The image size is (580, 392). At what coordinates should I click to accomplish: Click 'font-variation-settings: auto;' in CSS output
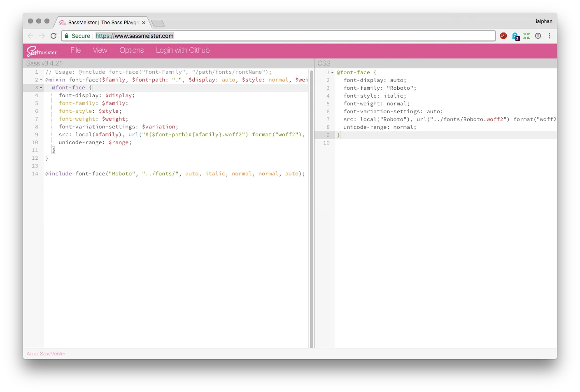(x=393, y=112)
